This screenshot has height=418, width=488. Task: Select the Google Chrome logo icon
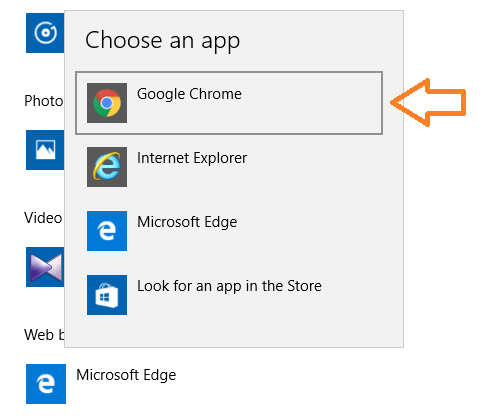[x=107, y=103]
